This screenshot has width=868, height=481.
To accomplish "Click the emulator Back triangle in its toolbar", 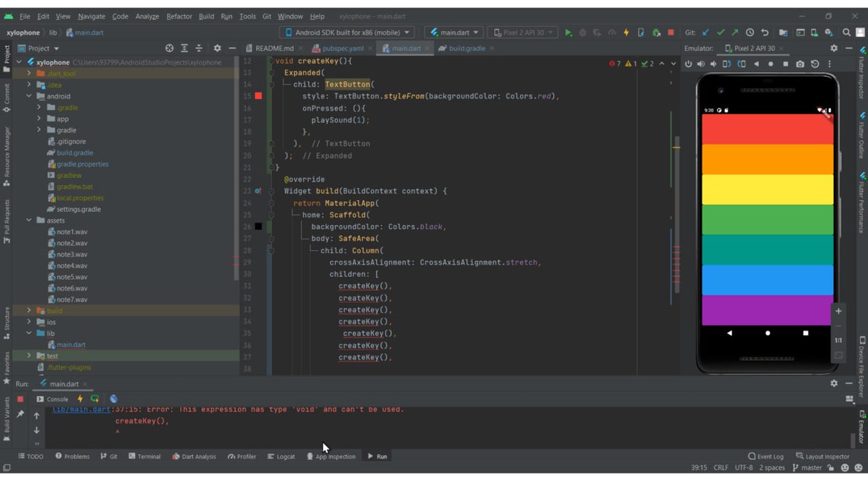I will click(x=756, y=64).
